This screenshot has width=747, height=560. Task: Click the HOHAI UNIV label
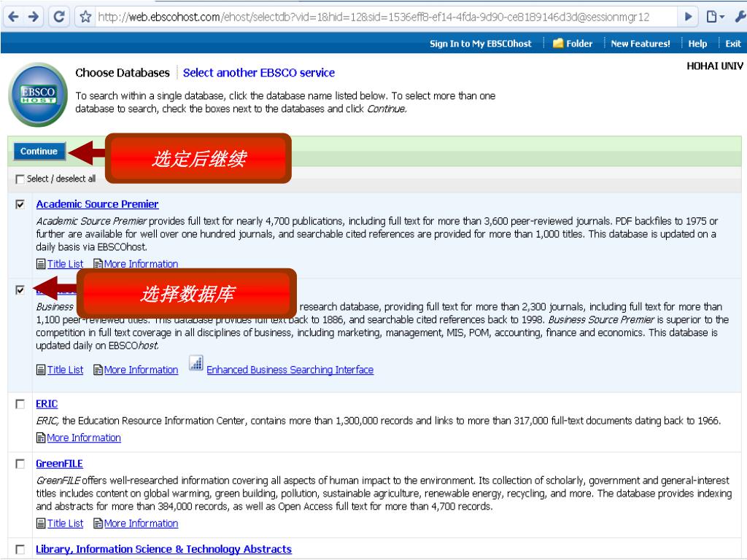point(715,66)
